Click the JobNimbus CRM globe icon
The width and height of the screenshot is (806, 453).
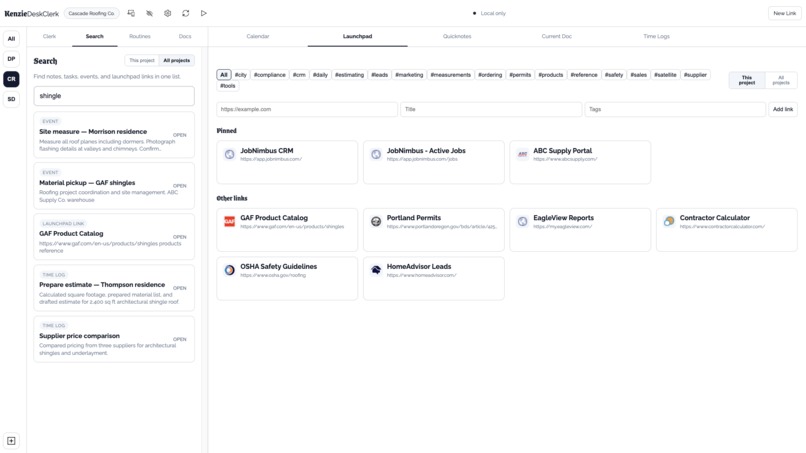click(230, 154)
